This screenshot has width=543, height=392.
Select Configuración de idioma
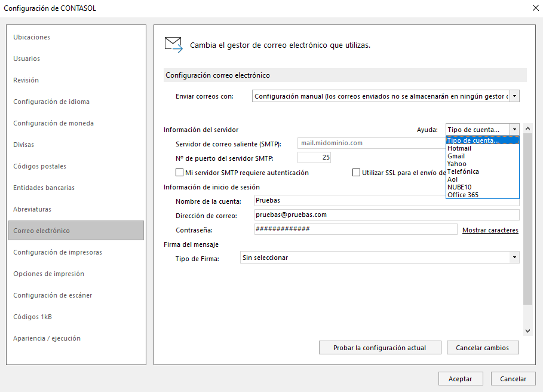[x=51, y=102]
